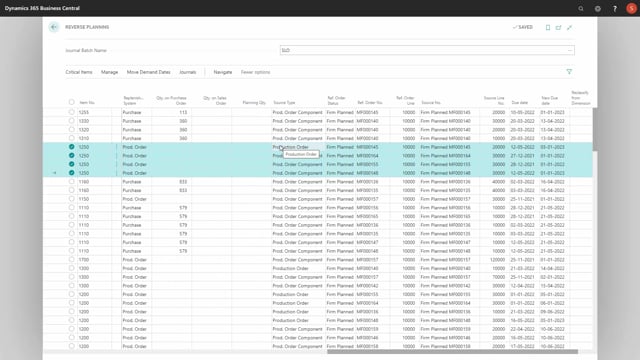Open the settings gear in the top bar
The width and height of the screenshot is (640, 360).
(598, 8)
